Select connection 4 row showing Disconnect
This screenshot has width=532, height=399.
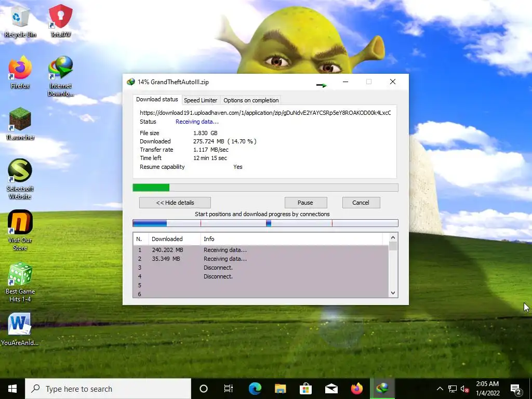click(x=261, y=276)
